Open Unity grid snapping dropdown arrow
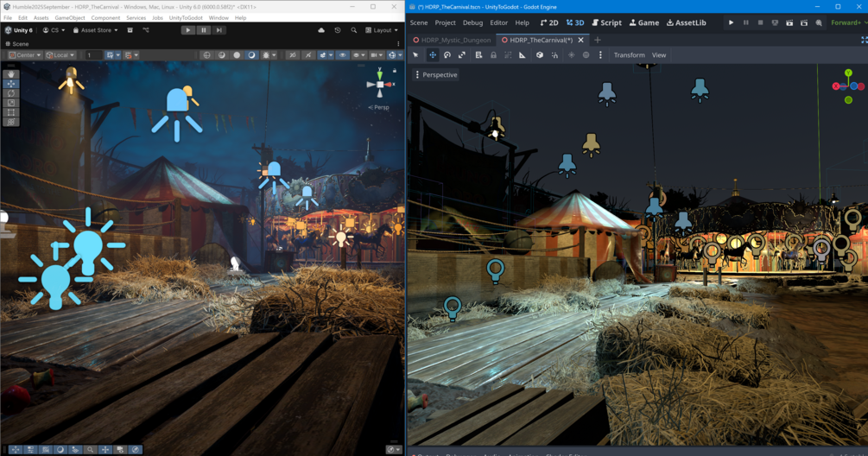 [118, 55]
